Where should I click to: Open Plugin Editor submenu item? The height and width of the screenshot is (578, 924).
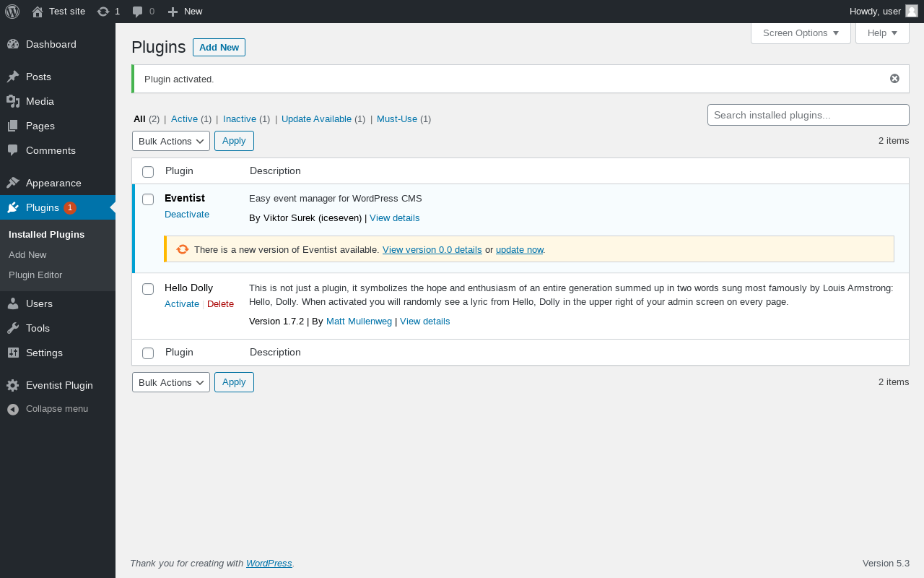tap(35, 275)
